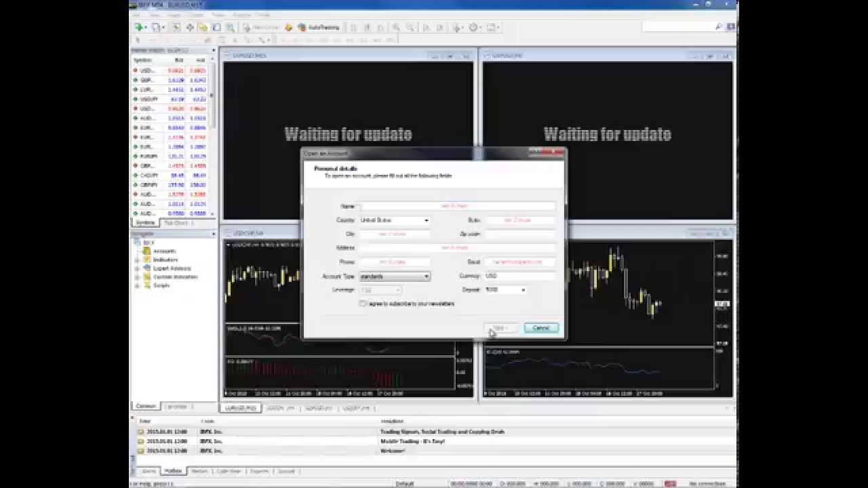Viewport: 868px width, 488px height.
Task: Switch Navigator to the Favorites tab
Action: click(x=177, y=406)
